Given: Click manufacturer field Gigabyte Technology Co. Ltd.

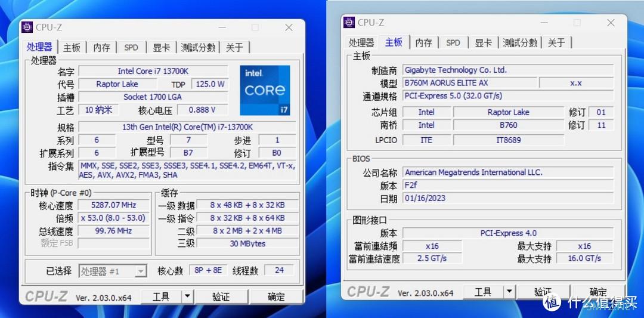Looking at the screenshot, I should click(x=508, y=70).
